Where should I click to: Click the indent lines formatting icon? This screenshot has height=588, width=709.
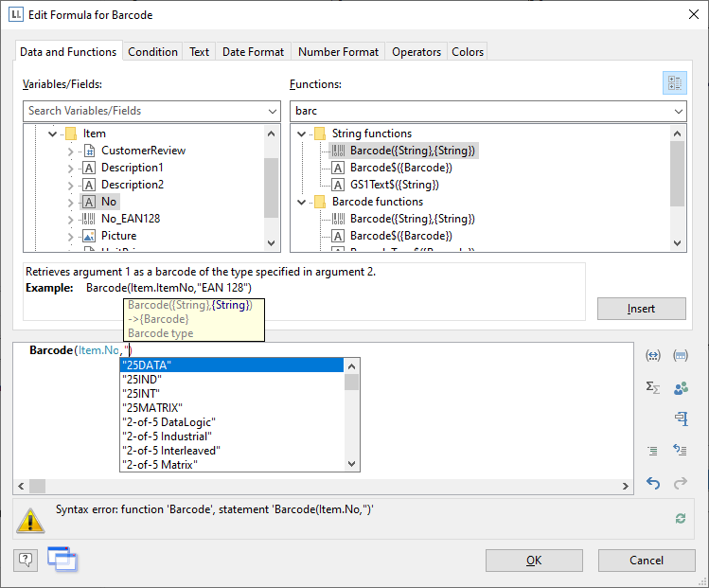pyautogui.click(x=652, y=451)
